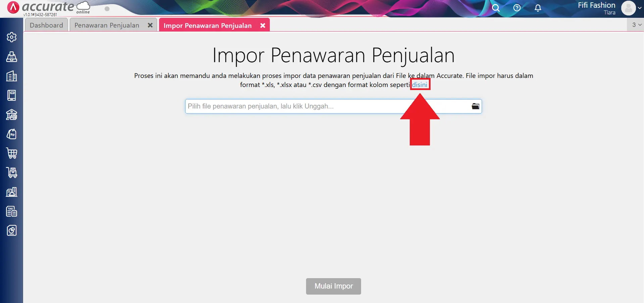This screenshot has width=644, height=303.
Task: Open the file browser folder icon
Action: (x=475, y=106)
